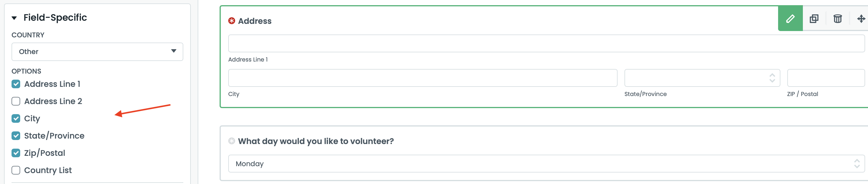Click the red required asterisk on Address
The image size is (868, 184).
(x=232, y=21)
